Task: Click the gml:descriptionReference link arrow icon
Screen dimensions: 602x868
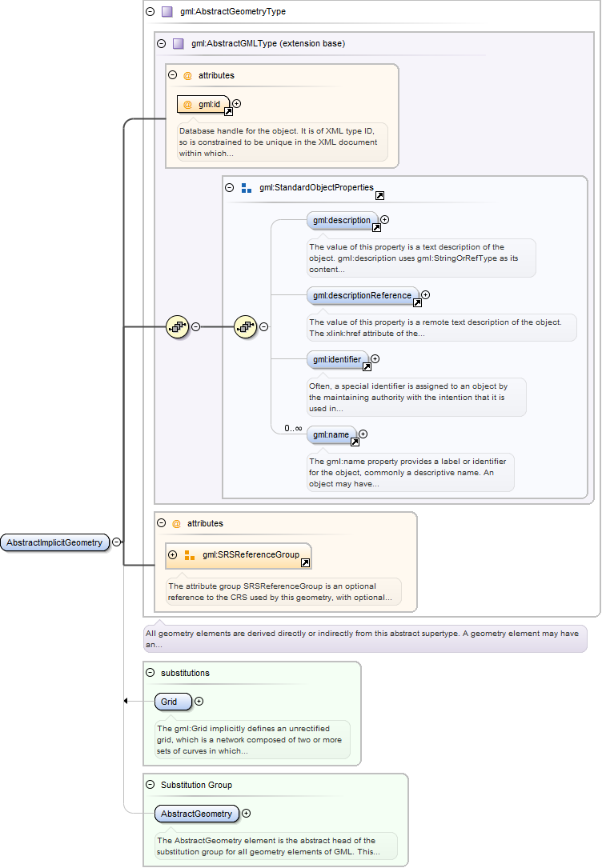Action: (x=417, y=303)
